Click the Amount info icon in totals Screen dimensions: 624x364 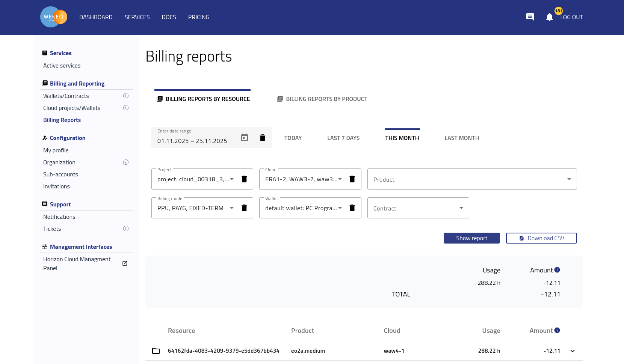pyautogui.click(x=557, y=270)
